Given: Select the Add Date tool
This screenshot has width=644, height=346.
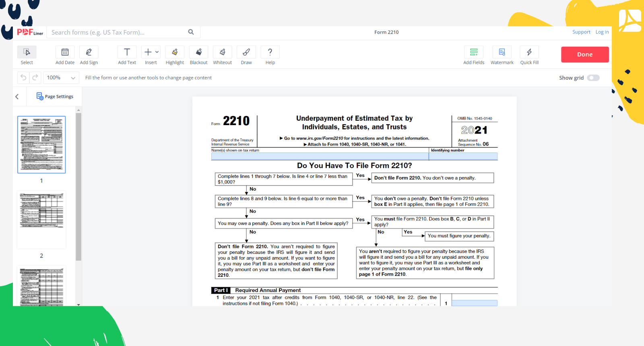Looking at the screenshot, I should tap(65, 52).
